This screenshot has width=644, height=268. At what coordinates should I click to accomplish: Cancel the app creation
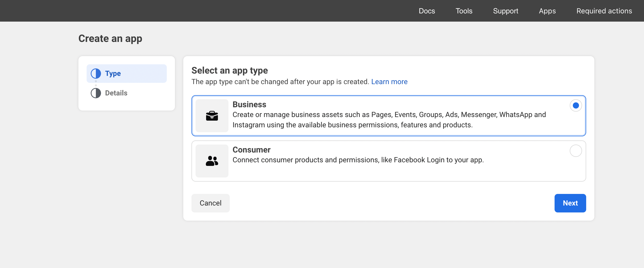pos(210,203)
